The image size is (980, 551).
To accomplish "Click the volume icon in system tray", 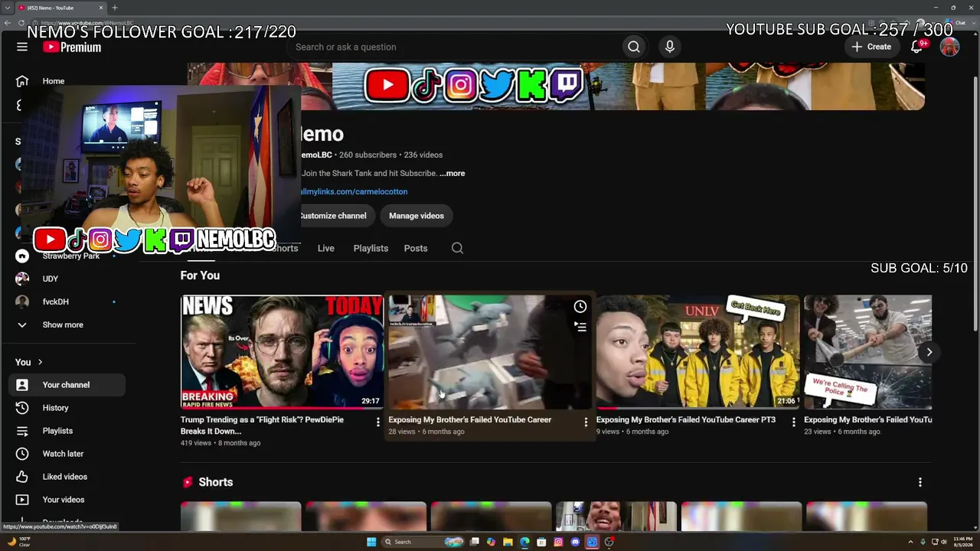I will tap(943, 542).
